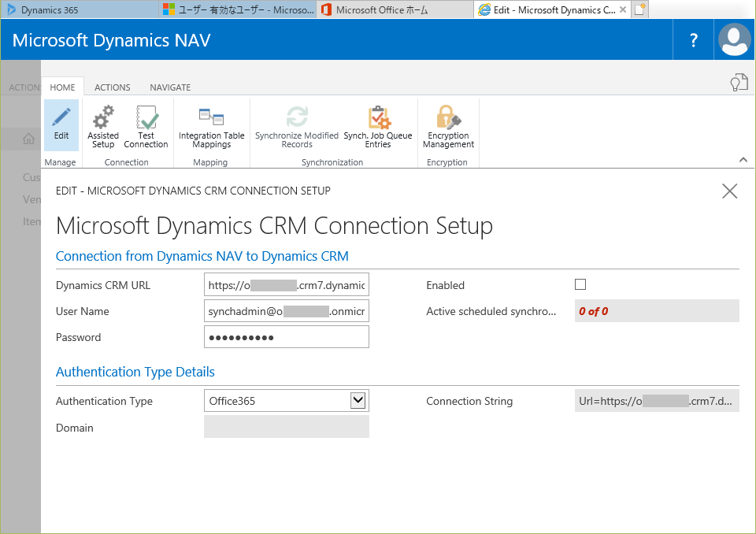
Task: Click the Password field
Action: pyautogui.click(x=287, y=337)
